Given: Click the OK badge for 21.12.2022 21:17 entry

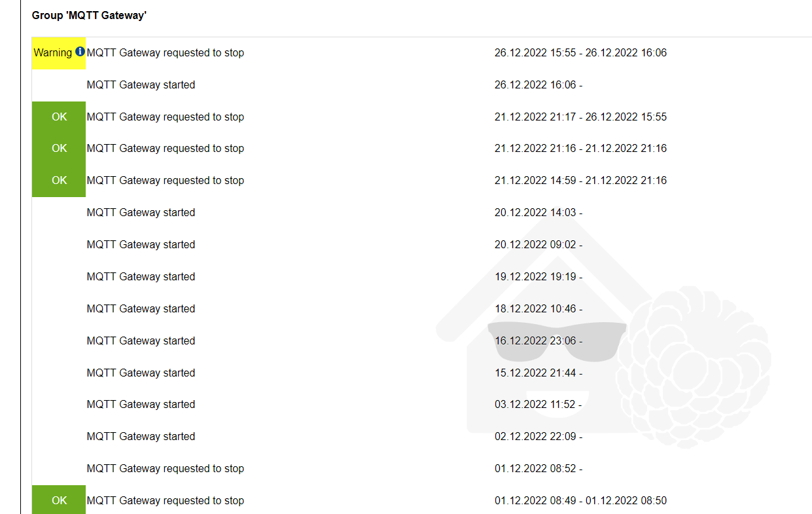Looking at the screenshot, I should click(x=59, y=117).
